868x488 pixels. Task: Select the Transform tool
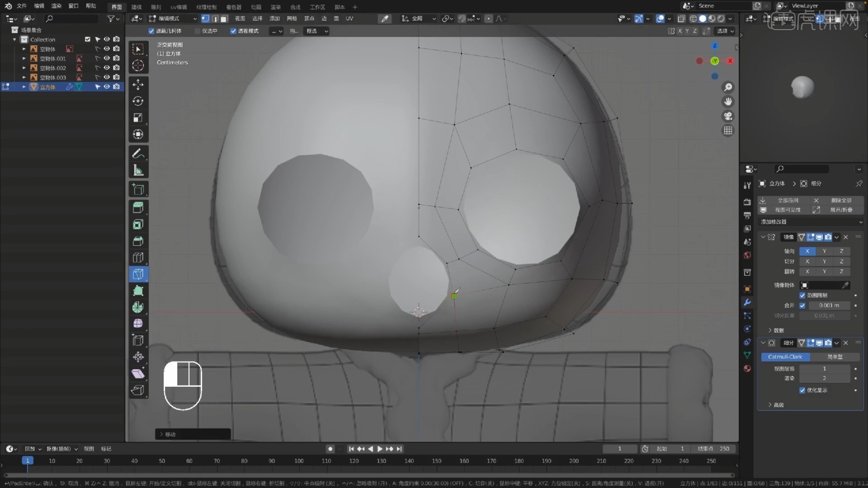tap(138, 135)
